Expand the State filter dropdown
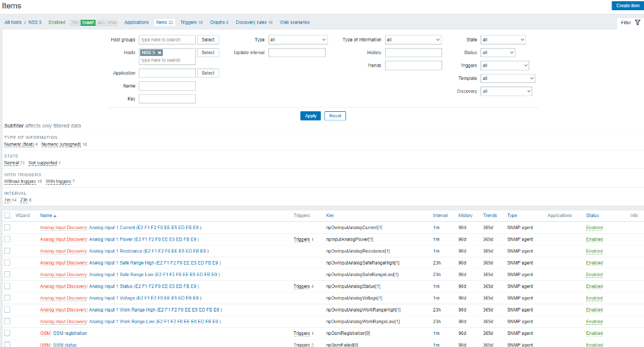 [x=503, y=40]
